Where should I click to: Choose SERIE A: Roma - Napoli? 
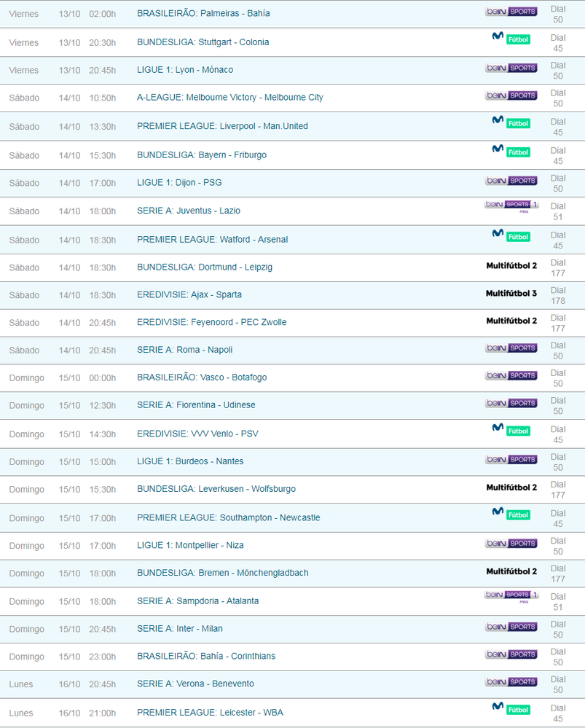click(x=185, y=350)
